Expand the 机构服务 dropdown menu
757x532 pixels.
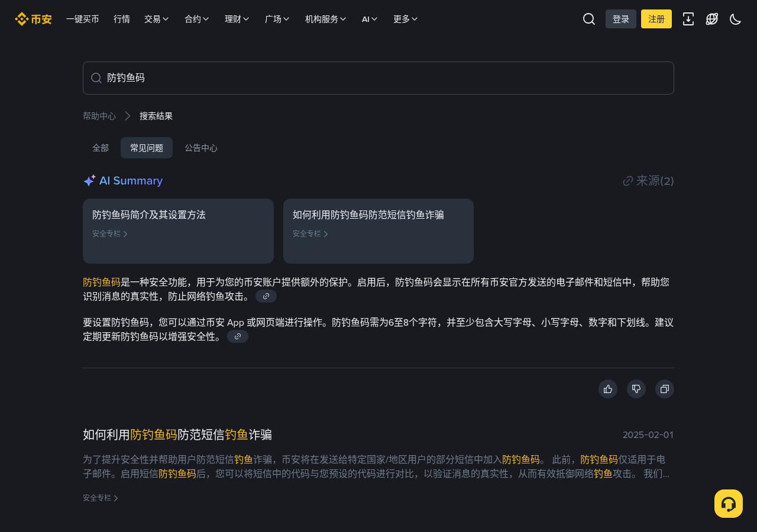[x=326, y=19]
